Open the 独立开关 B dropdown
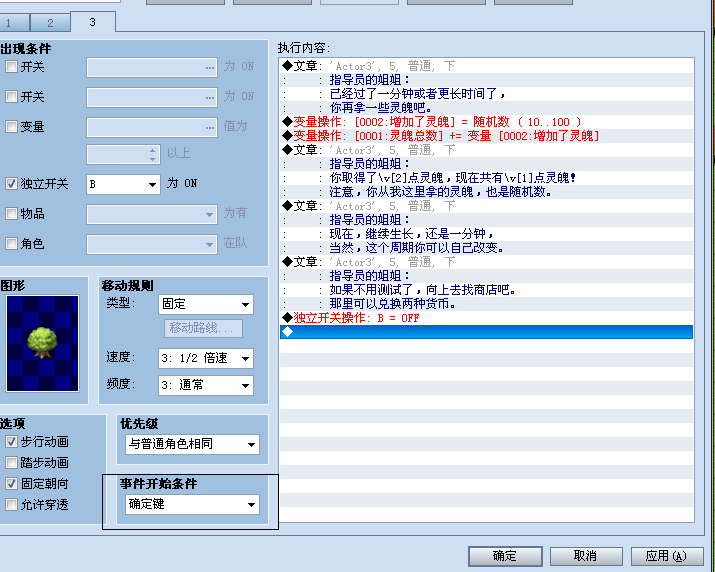Viewport: 715px width, 572px height. click(x=123, y=184)
